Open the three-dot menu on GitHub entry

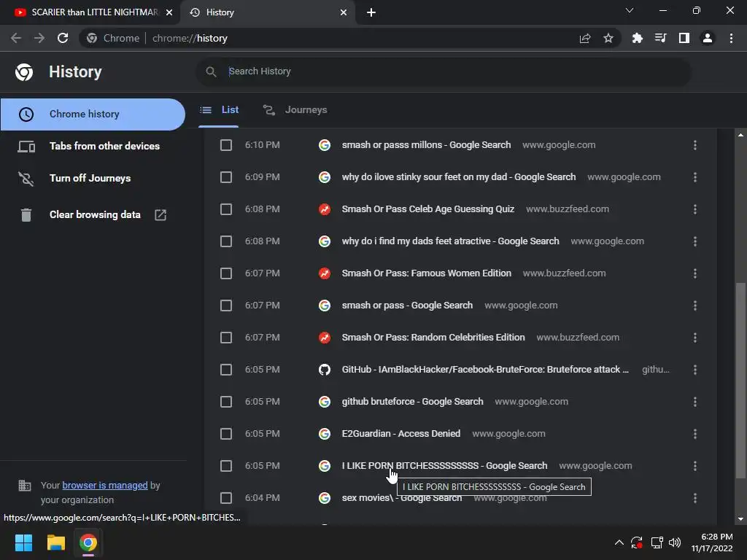695,370
